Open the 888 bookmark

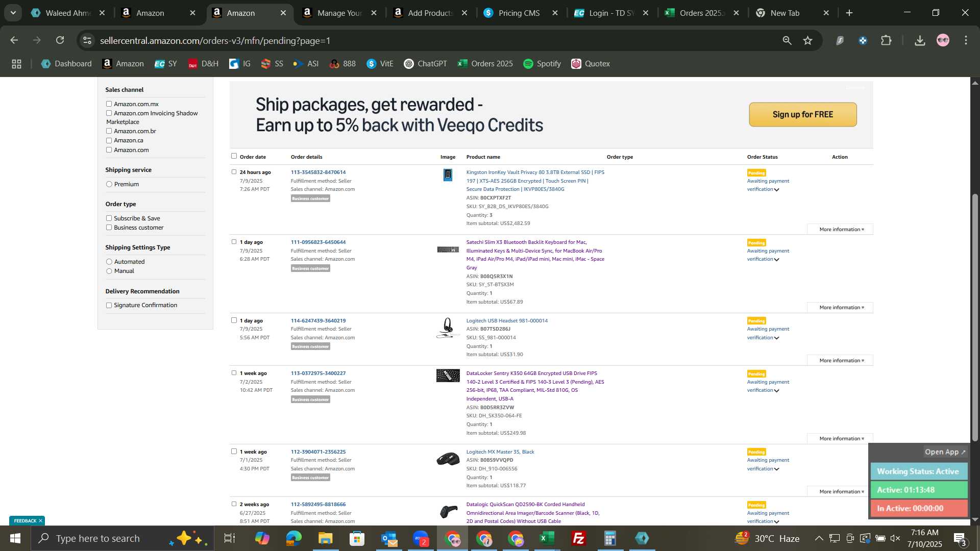tap(342, 64)
